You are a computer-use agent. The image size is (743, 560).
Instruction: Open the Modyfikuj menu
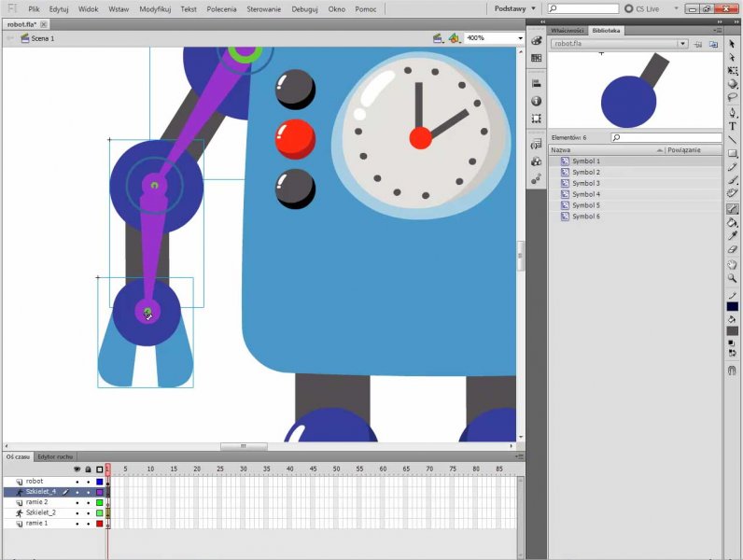click(x=155, y=8)
